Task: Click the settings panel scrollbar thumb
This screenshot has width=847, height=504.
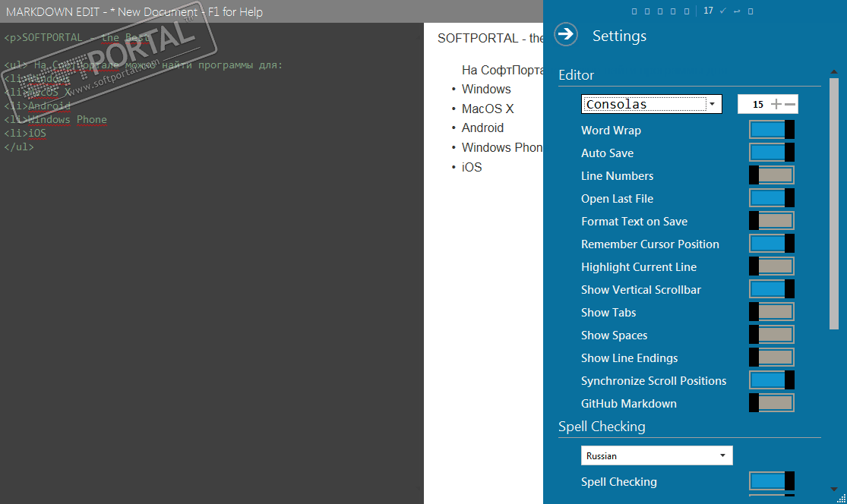Action: click(x=833, y=203)
